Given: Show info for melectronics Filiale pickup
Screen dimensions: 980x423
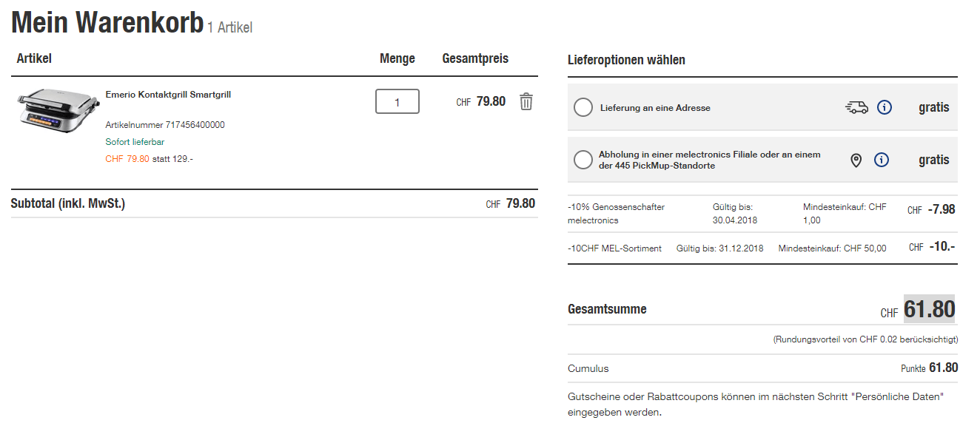Looking at the screenshot, I should pyautogui.click(x=881, y=160).
